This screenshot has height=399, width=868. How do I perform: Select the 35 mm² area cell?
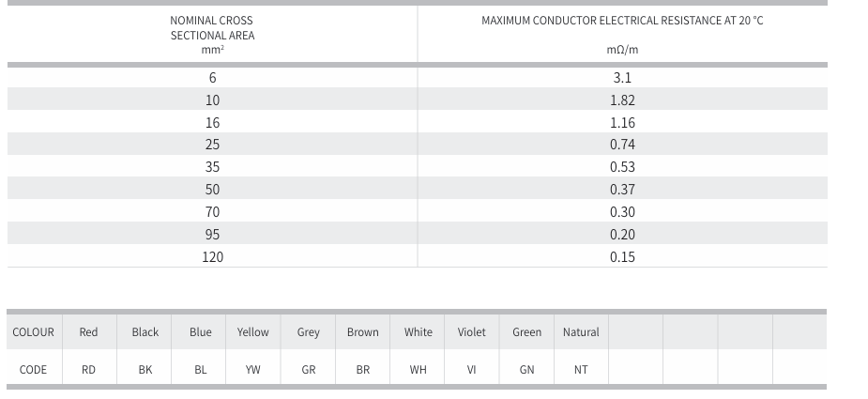coord(212,167)
